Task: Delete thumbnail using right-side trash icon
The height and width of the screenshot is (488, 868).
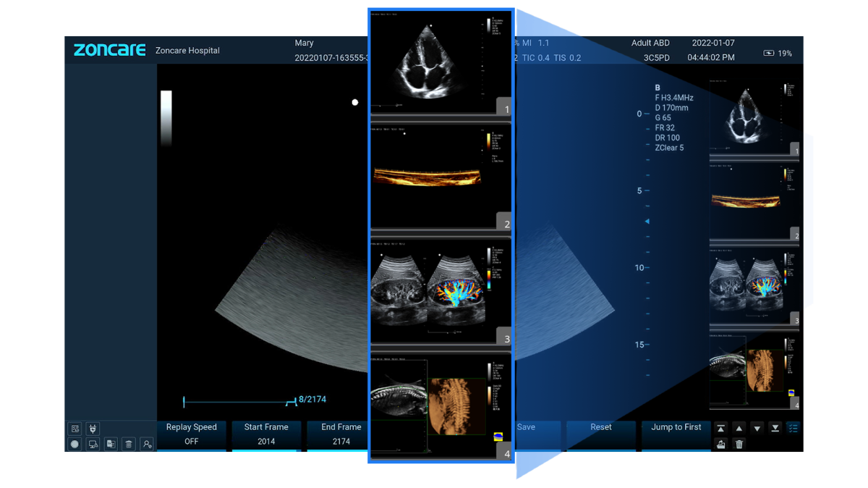Action: click(x=739, y=444)
